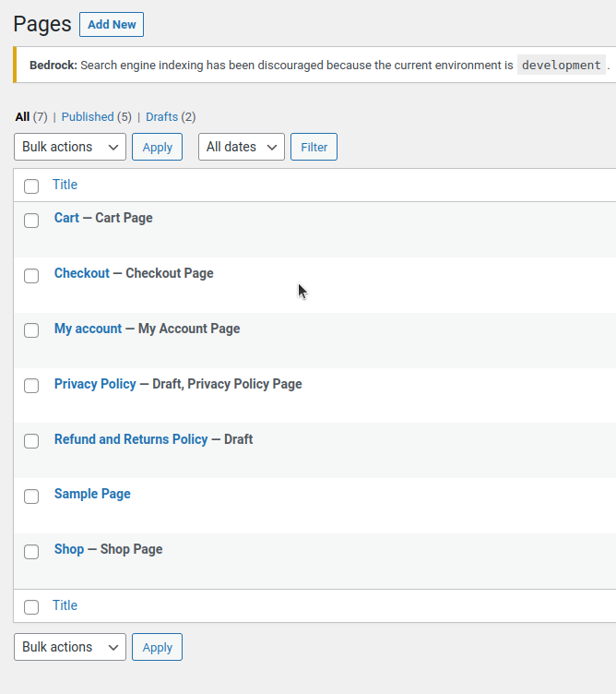Open the Shop page title link

69,549
